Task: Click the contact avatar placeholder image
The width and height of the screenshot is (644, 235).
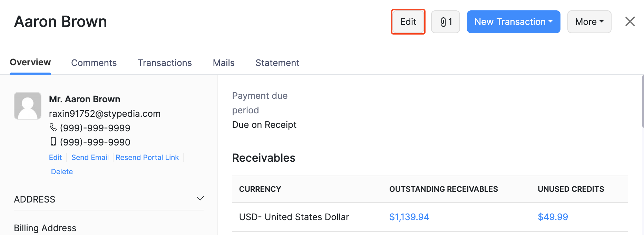Action: coord(28,106)
